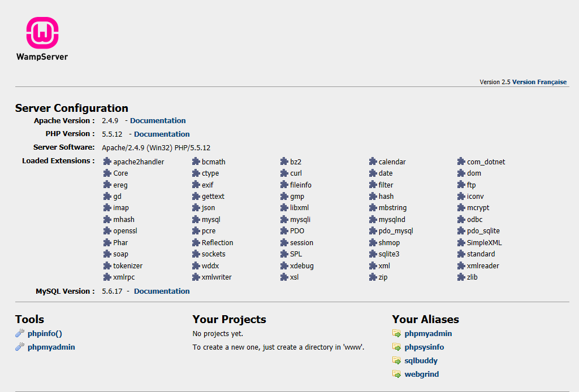Click the puzzle icon next to Phar
579x392 pixels.
coord(107,242)
